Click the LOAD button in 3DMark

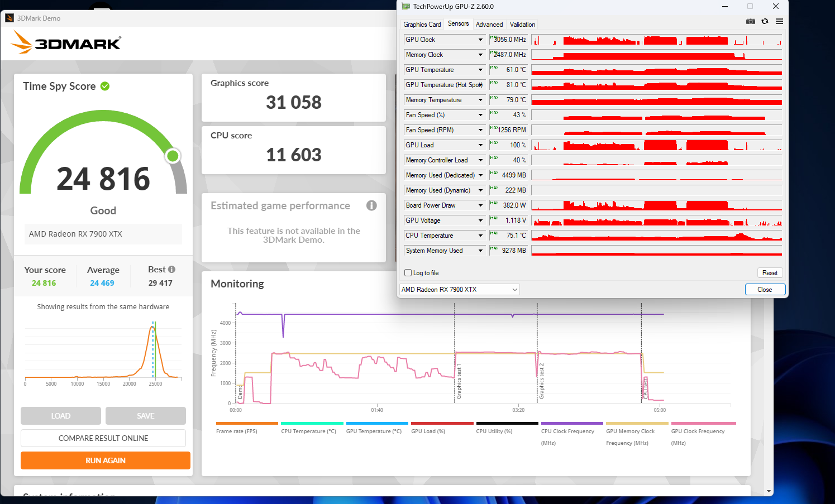click(61, 416)
